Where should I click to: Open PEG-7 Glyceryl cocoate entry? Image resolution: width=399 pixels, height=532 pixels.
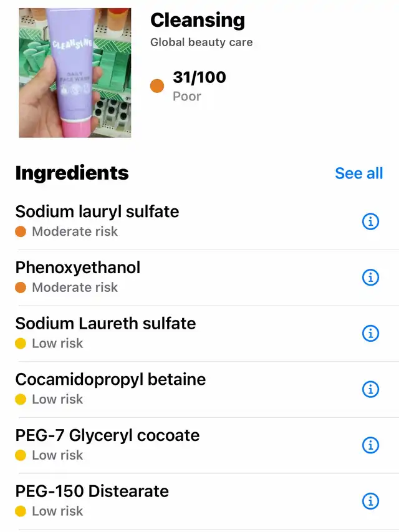click(x=199, y=445)
